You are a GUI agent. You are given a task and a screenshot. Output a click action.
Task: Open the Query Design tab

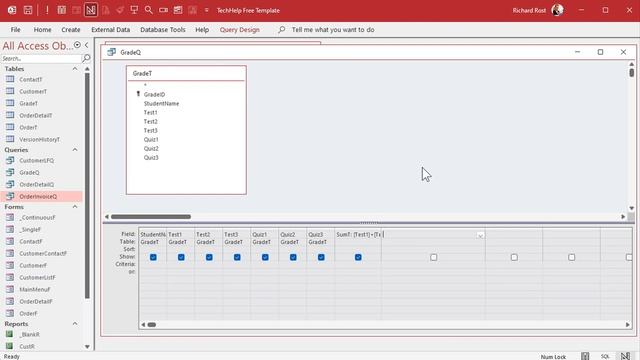pyautogui.click(x=240, y=30)
